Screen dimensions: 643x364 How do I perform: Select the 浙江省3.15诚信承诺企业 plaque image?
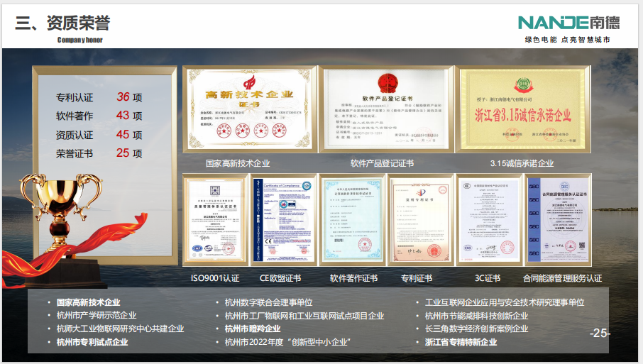(522, 109)
